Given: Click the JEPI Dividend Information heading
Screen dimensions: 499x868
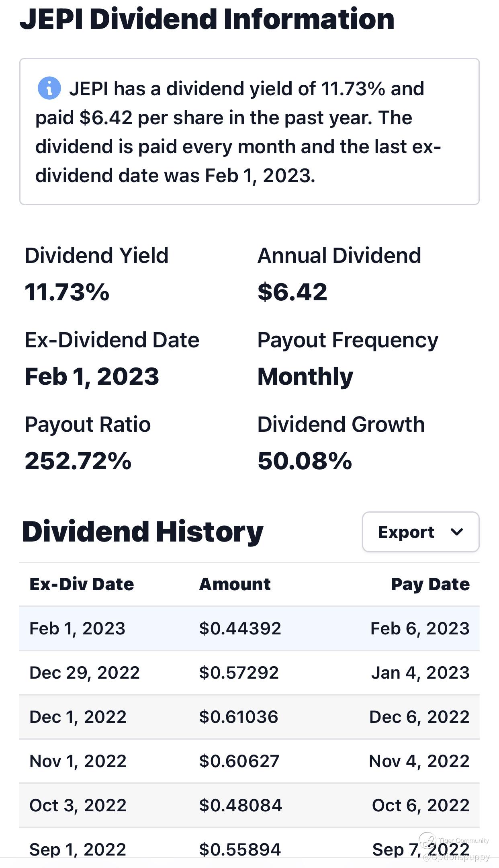Looking at the screenshot, I should [207, 19].
